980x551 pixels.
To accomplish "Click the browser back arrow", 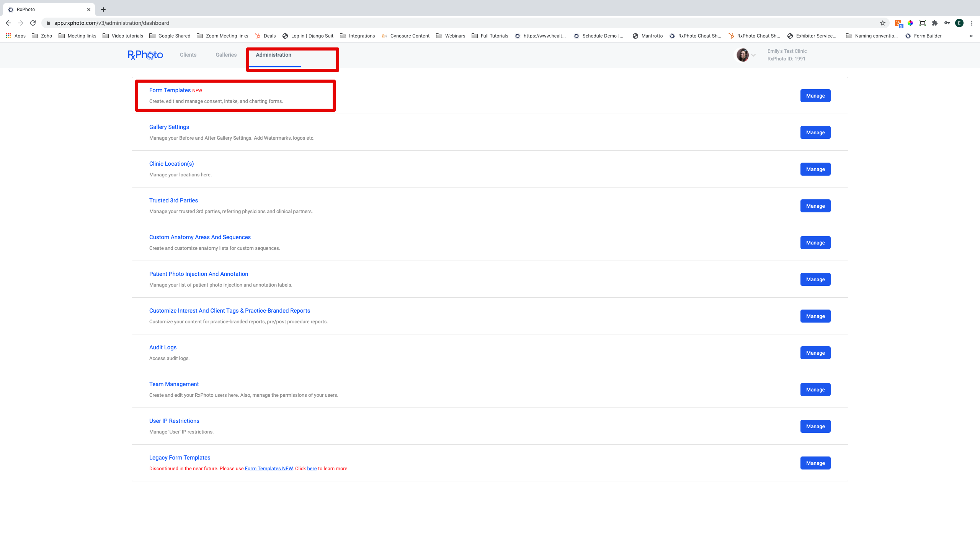I will (8, 23).
